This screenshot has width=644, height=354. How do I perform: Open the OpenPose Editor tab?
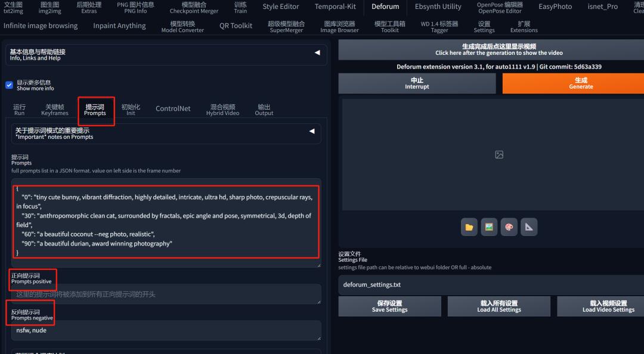tap(500, 7)
